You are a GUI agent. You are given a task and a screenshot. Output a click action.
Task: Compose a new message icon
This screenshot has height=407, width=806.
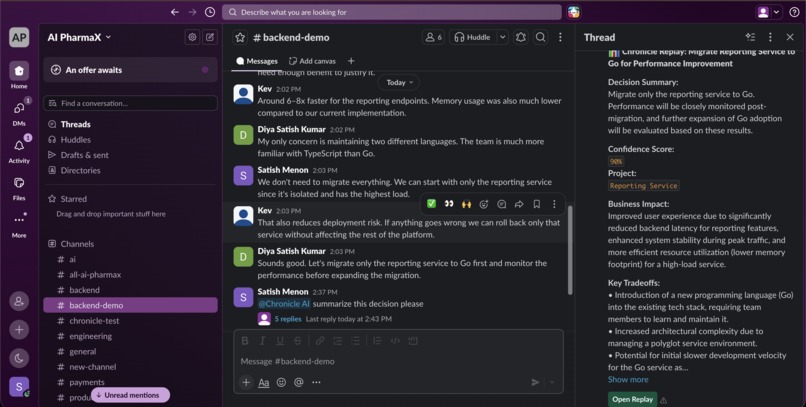[210, 37]
